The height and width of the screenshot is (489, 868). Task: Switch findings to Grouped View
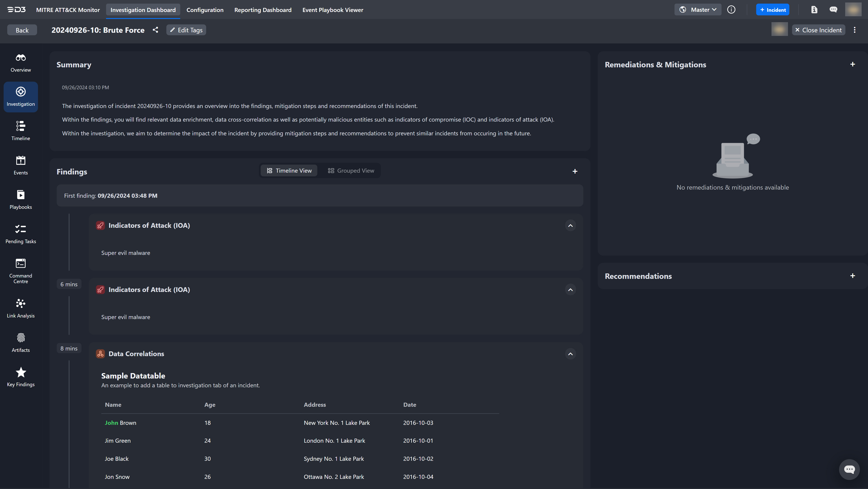tap(351, 171)
